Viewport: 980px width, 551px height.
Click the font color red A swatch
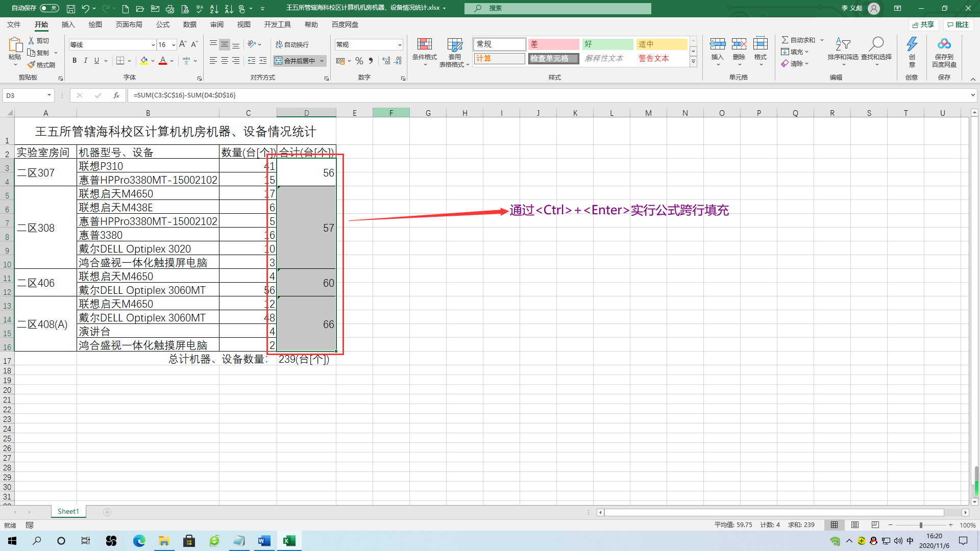point(163,61)
